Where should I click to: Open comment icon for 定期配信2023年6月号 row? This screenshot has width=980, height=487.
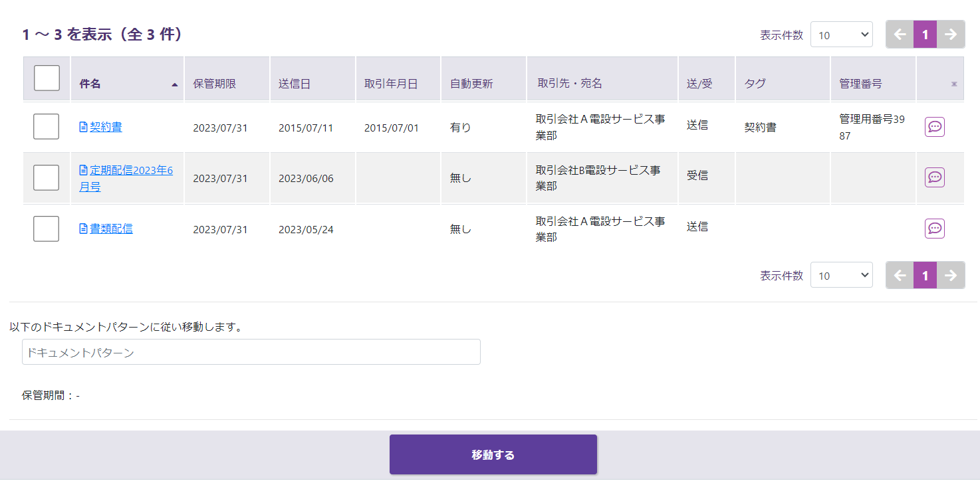pyautogui.click(x=934, y=177)
